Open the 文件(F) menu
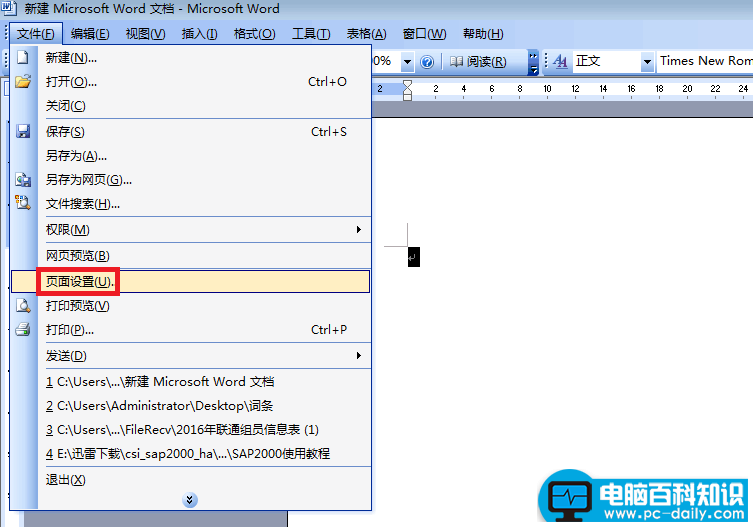Image resolution: width=753 pixels, height=527 pixels. tap(36, 34)
